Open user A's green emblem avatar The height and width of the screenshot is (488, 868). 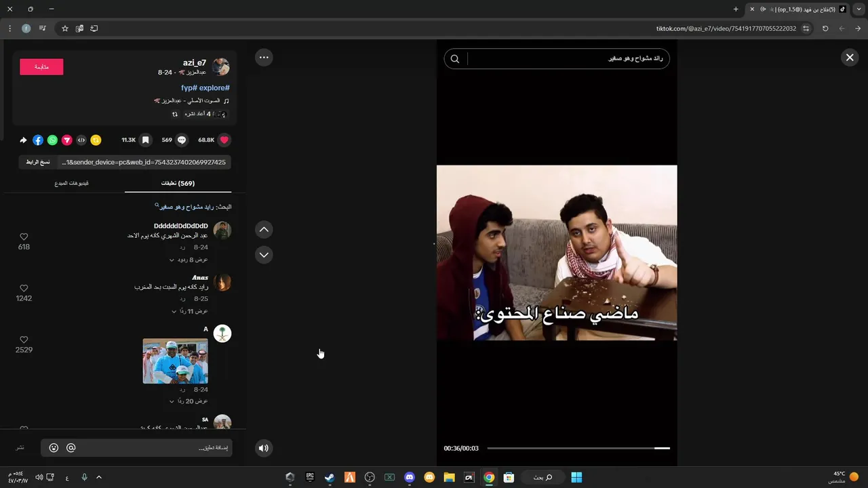222,333
